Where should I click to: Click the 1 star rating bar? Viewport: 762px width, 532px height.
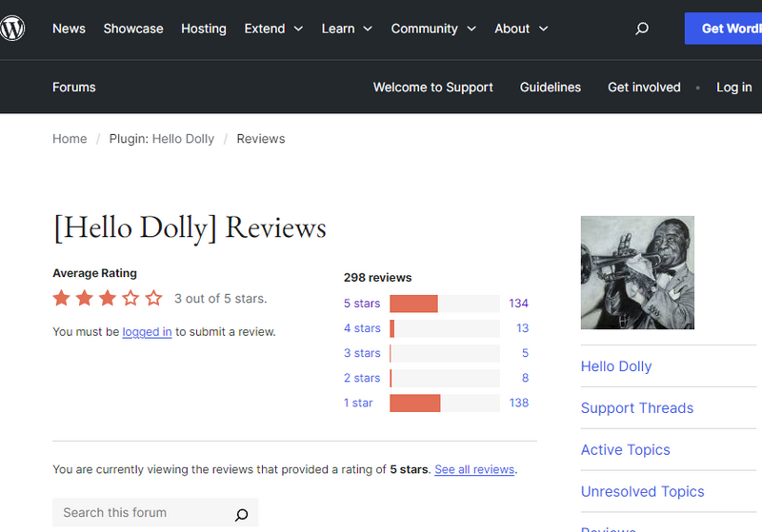(x=445, y=403)
